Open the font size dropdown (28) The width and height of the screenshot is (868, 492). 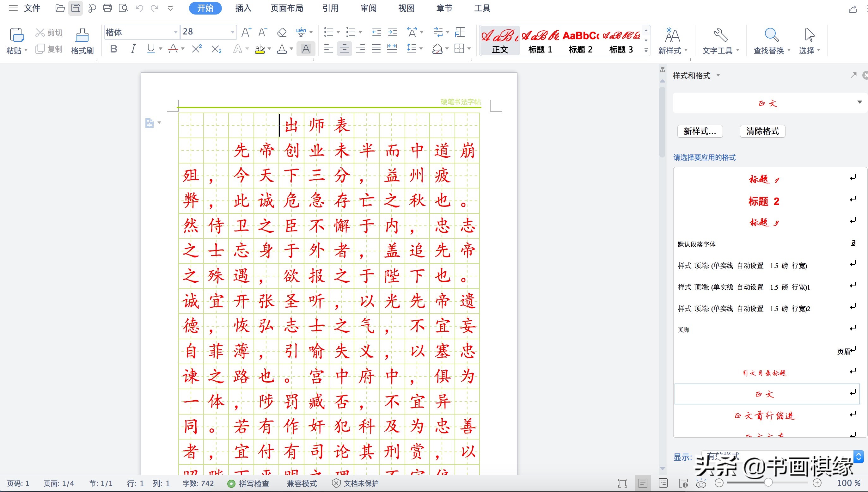232,32
